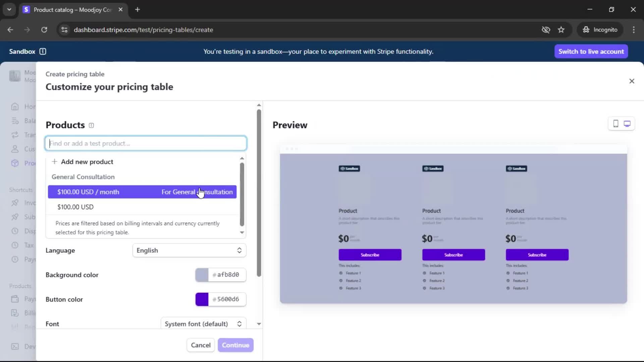The height and width of the screenshot is (362, 644).
Task: Bookmark this page with star icon
Action: click(561, 30)
